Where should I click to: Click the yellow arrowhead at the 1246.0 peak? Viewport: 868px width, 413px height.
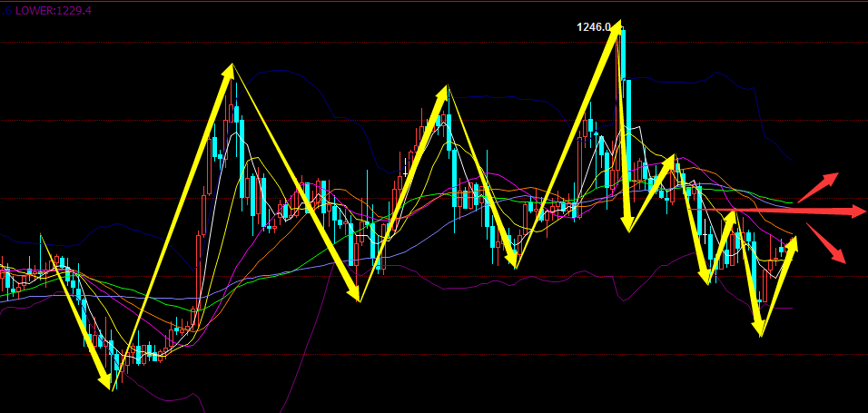pyautogui.click(x=617, y=25)
